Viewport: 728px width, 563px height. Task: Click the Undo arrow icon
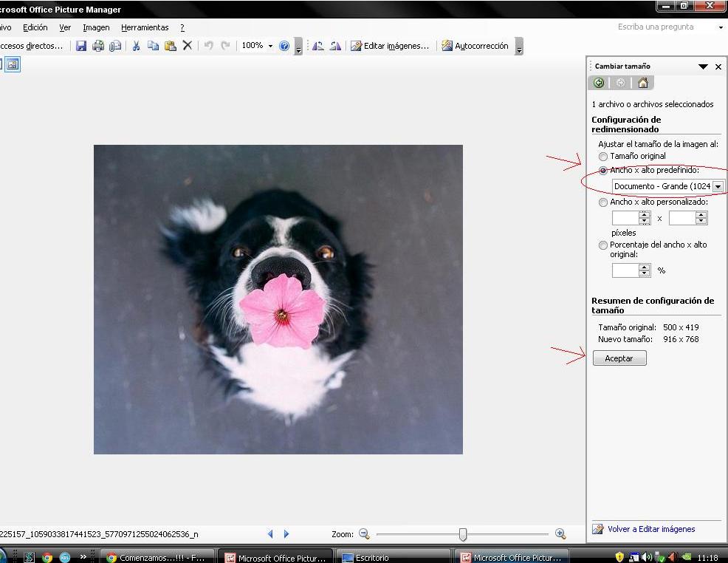coord(208,46)
